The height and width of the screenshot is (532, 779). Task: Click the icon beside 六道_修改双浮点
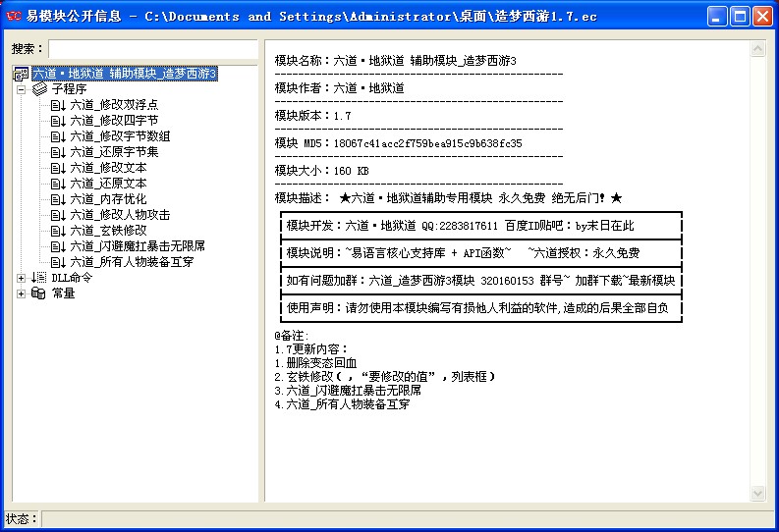[x=58, y=105]
